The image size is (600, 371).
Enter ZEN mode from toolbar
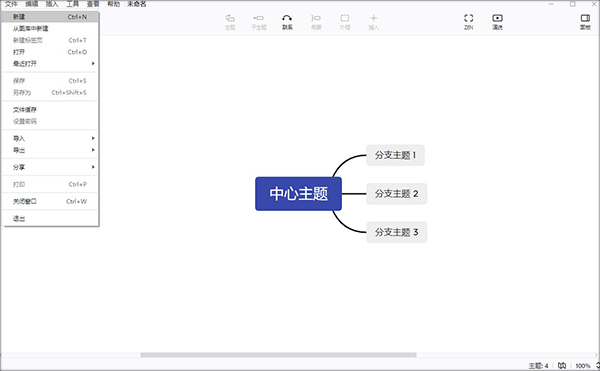point(469,21)
